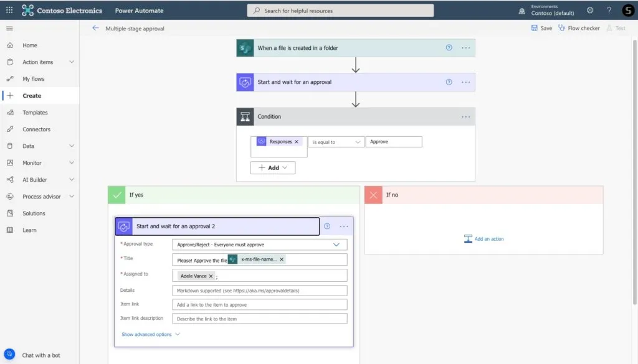The height and width of the screenshot is (364, 638).
Task: Click Show advanced options link
Action: [x=146, y=334]
